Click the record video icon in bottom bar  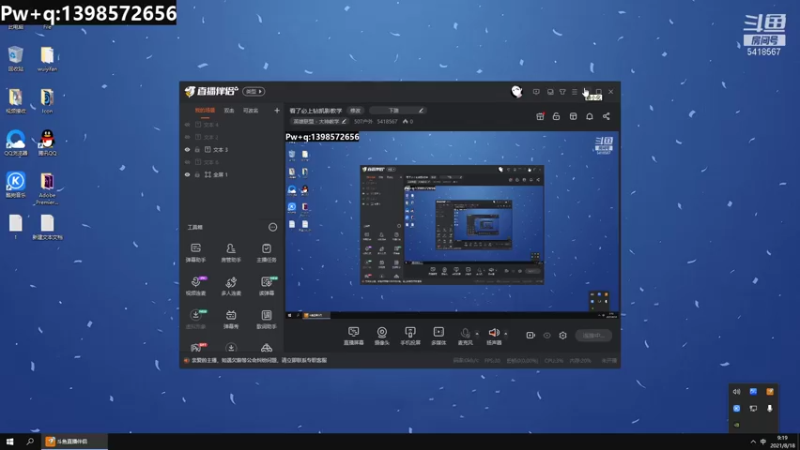click(531, 335)
